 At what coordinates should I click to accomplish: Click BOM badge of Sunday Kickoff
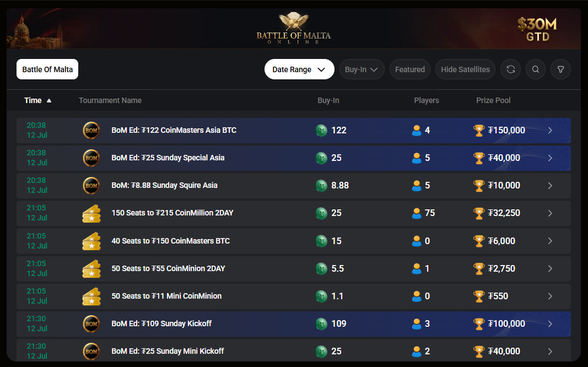tap(91, 324)
